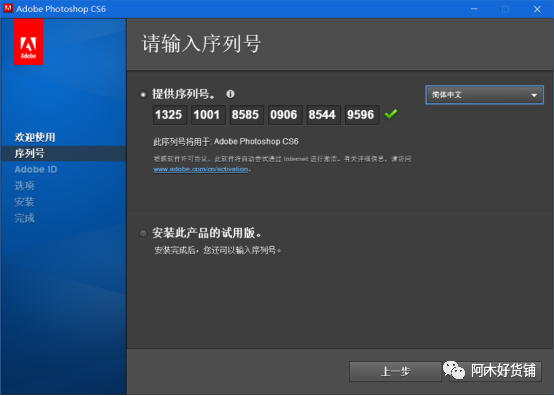Close the Adobe Photoshop CS6 installer window

point(537,9)
